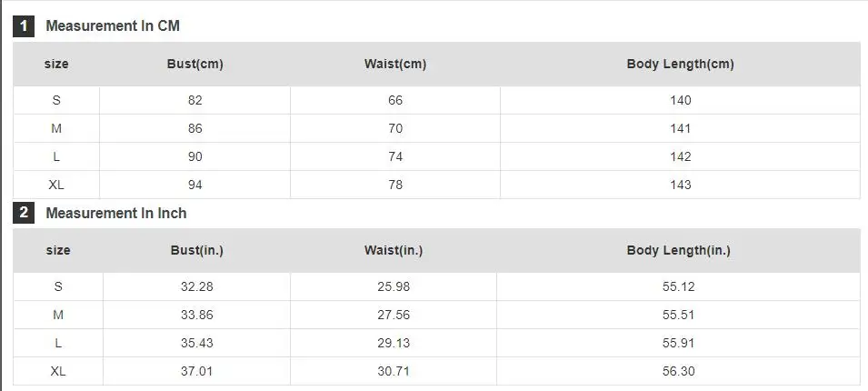
Task: Select the S size cell in Inch table
Action: click(x=58, y=286)
